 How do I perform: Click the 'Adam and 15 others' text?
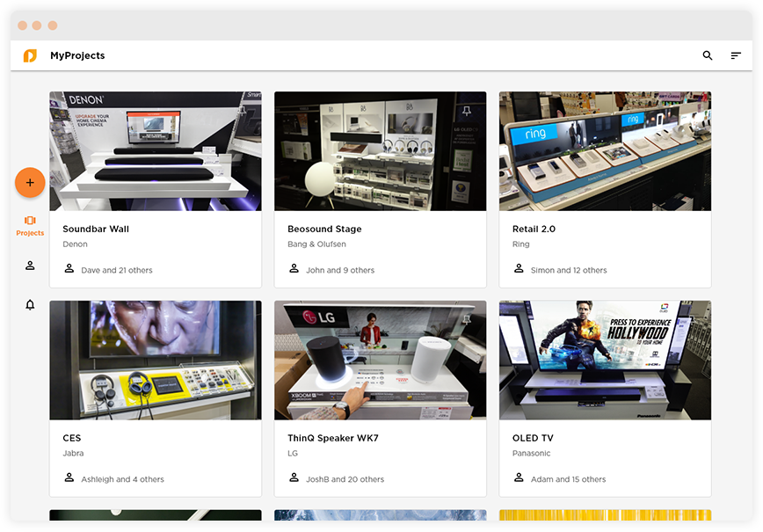coord(569,479)
